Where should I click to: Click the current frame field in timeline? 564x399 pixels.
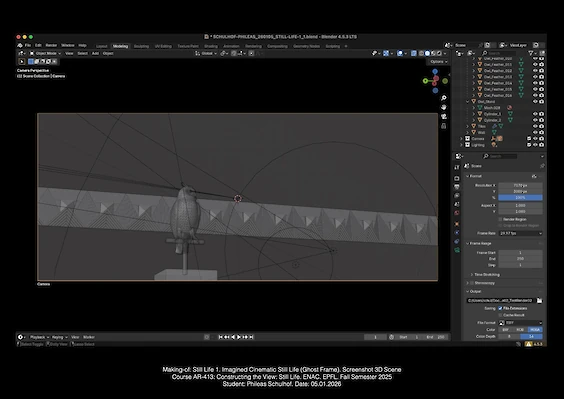pyautogui.click(x=375, y=337)
